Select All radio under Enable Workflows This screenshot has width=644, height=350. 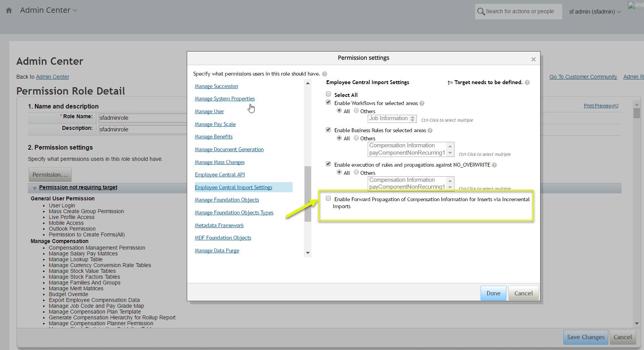339,110
